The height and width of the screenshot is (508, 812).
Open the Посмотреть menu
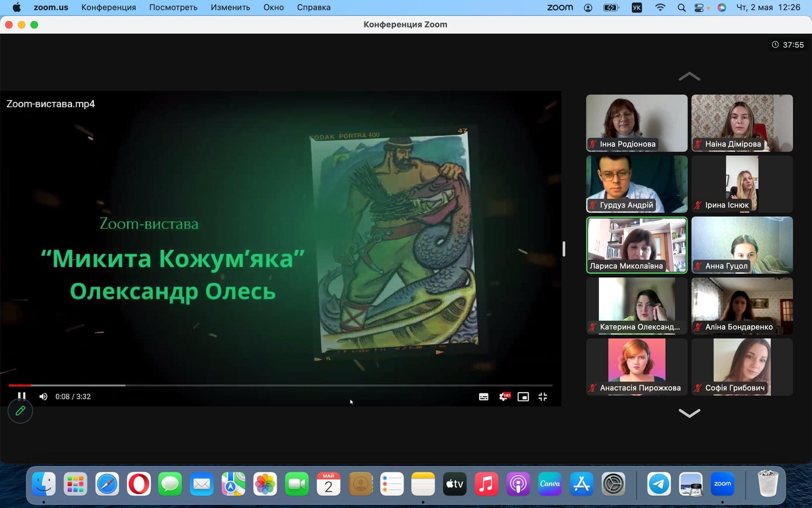tap(173, 8)
